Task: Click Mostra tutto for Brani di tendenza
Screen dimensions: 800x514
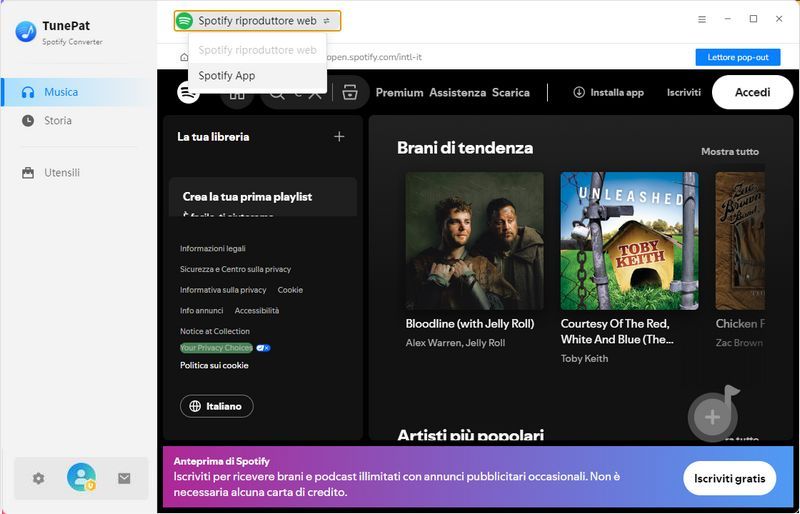Action: 730,152
